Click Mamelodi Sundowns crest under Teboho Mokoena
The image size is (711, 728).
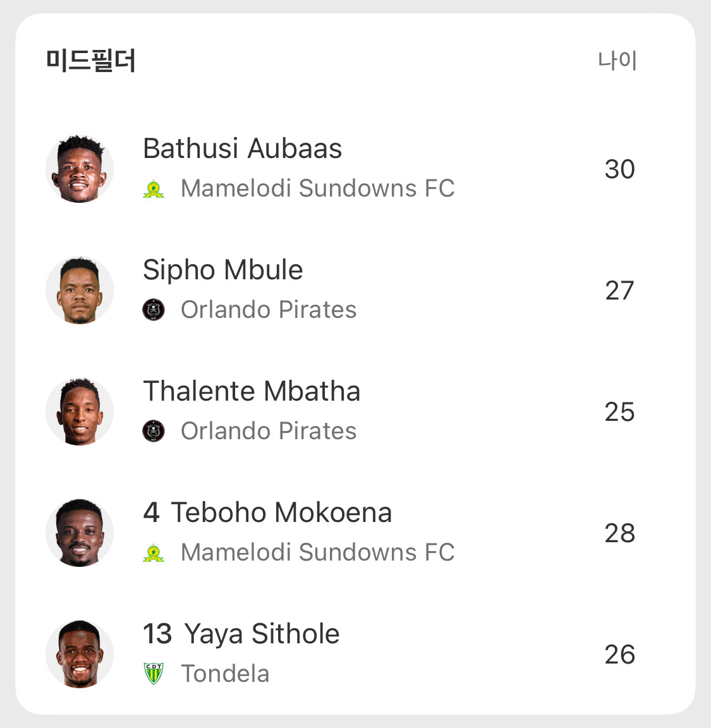pyautogui.click(x=154, y=553)
